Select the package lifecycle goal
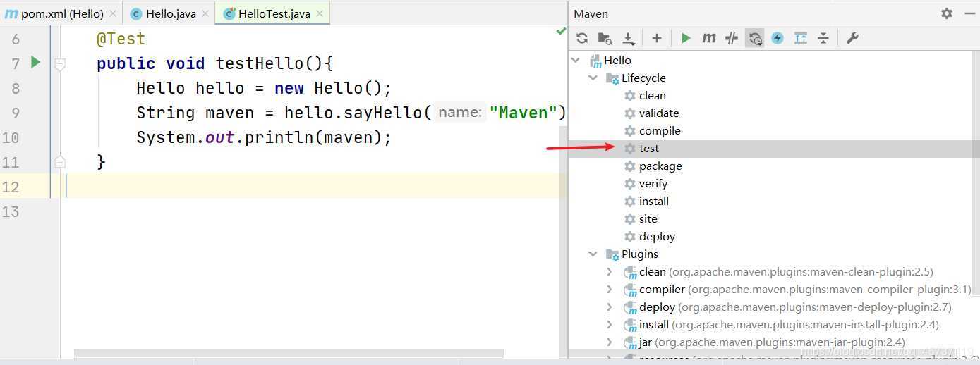The width and height of the screenshot is (980, 365). (x=660, y=166)
